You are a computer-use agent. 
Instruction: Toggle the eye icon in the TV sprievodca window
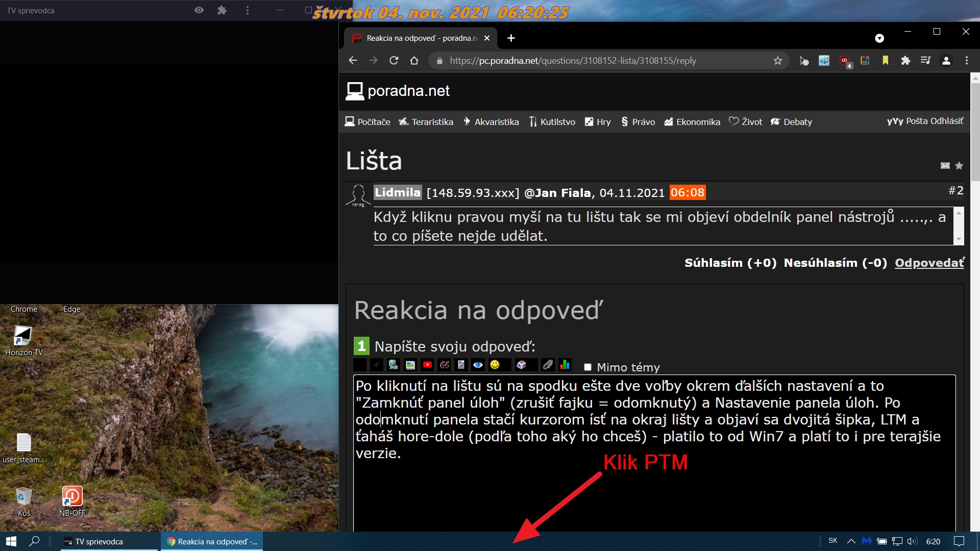(199, 10)
